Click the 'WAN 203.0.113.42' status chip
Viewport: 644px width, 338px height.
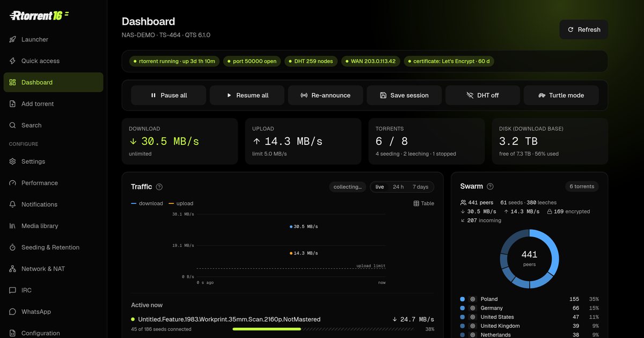pos(370,61)
